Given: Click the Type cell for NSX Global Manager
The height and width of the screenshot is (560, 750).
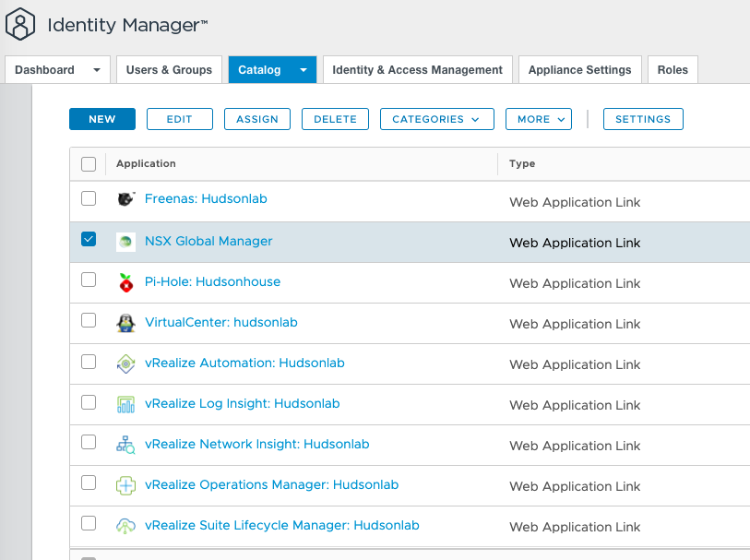Looking at the screenshot, I should pos(575,243).
